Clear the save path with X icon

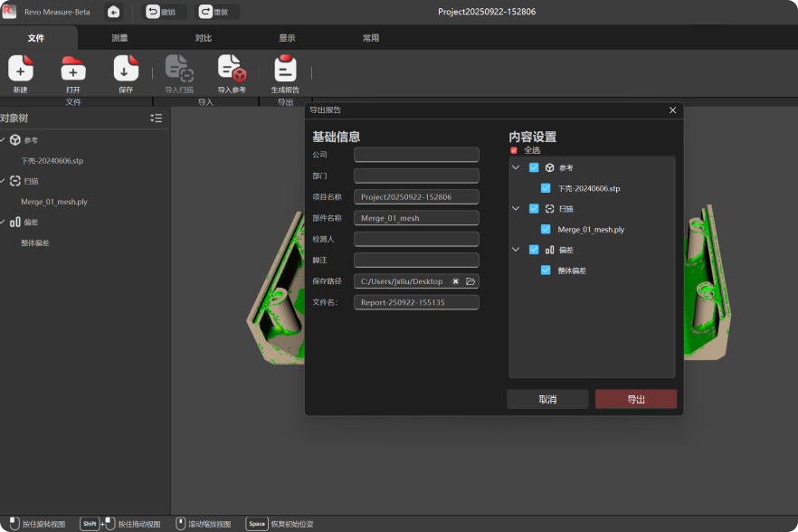point(456,281)
